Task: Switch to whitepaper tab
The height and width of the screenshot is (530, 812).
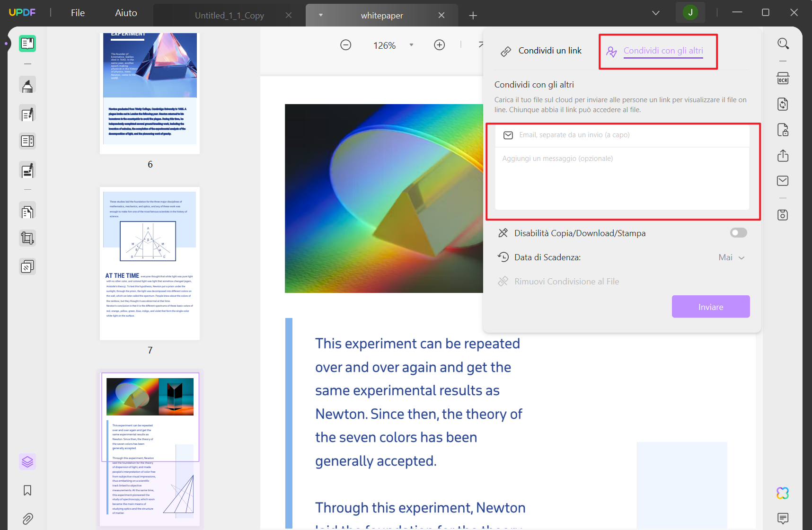Action: [x=382, y=16]
